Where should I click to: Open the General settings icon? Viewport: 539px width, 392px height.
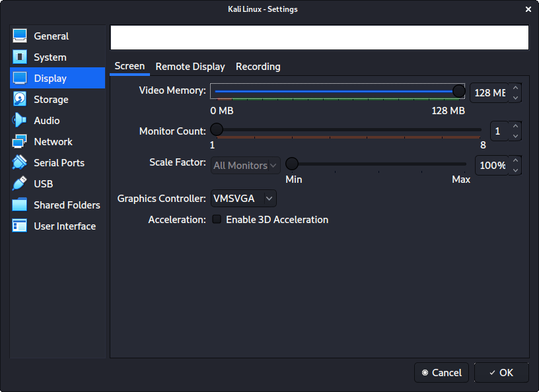click(20, 36)
